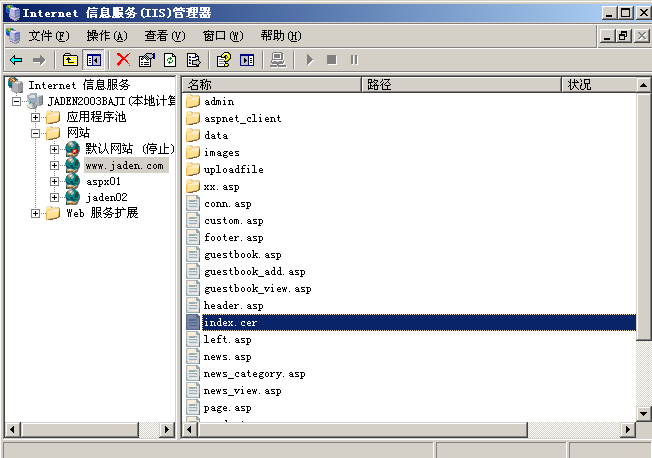Open the 查看(V) menu
Viewport: 652px width, 458px height.
[x=165, y=36]
